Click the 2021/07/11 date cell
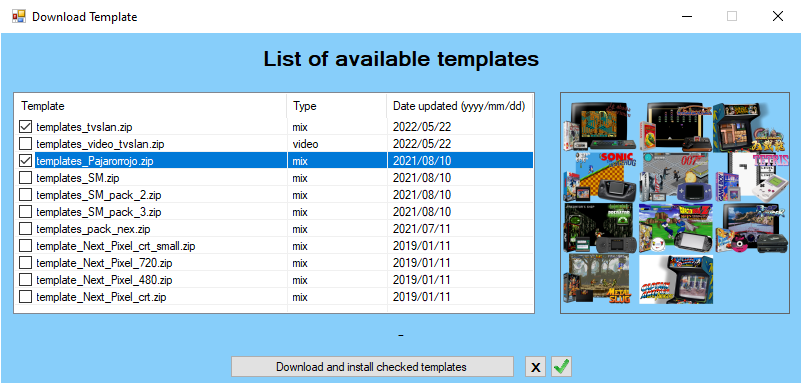This screenshot has height=384, width=802. click(x=421, y=229)
